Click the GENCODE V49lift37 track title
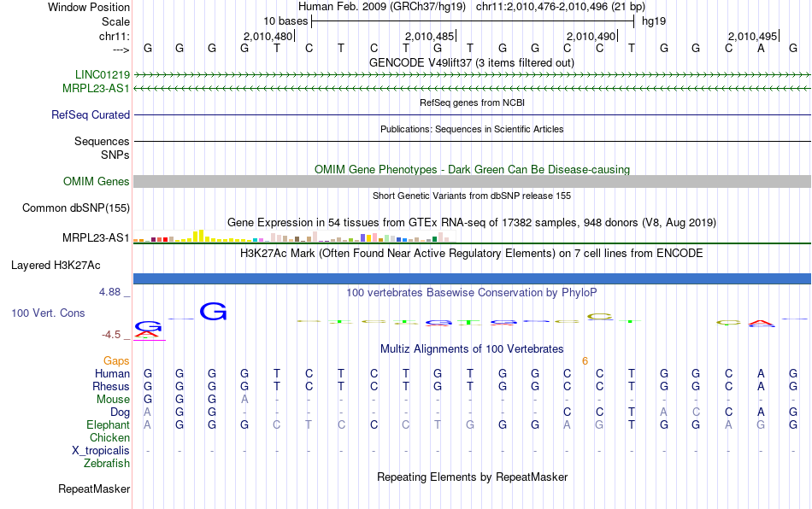Viewport: 812px width, 509px height. click(472, 63)
